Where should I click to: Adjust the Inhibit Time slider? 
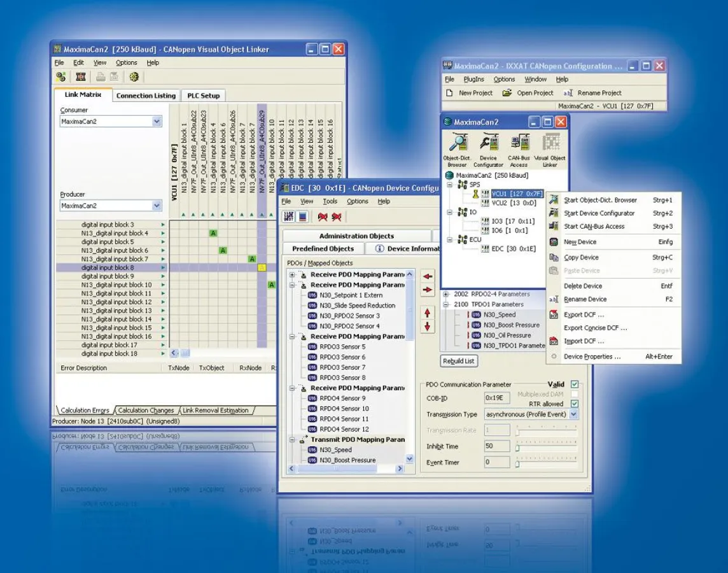pyautogui.click(x=517, y=448)
